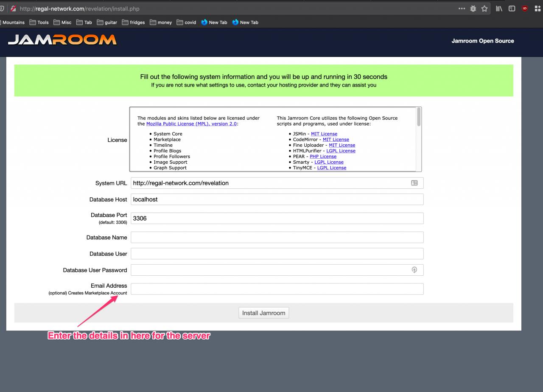
Task: Open the Tools bookmarks folder
Action: pyautogui.click(x=39, y=22)
